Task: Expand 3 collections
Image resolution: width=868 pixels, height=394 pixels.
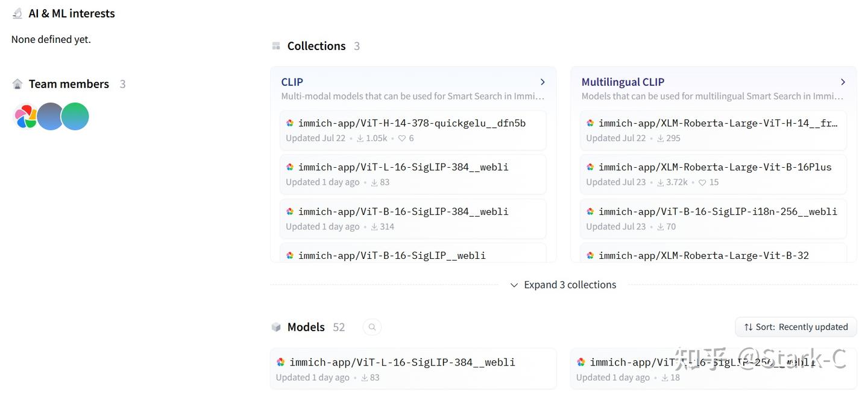Action: (563, 285)
